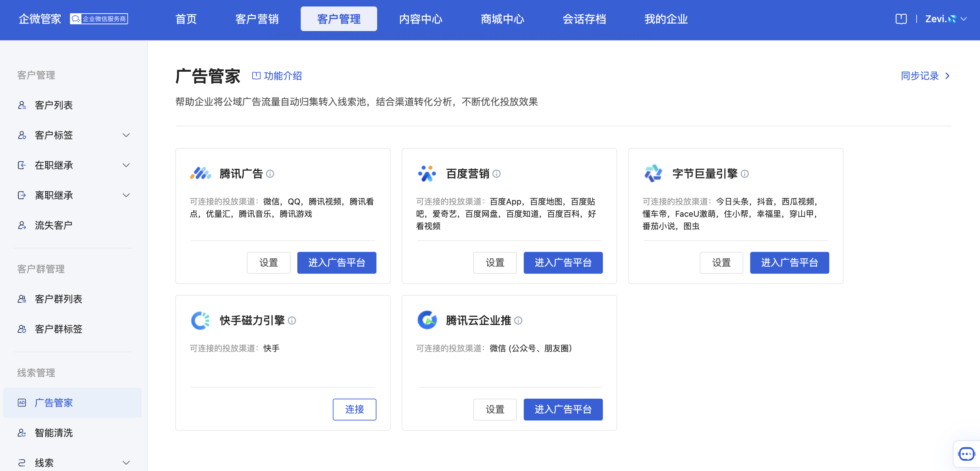Viewport: 980px width, 471px height.
Task: Click info icon beside 腾讯云企业推
Action: [518, 320]
